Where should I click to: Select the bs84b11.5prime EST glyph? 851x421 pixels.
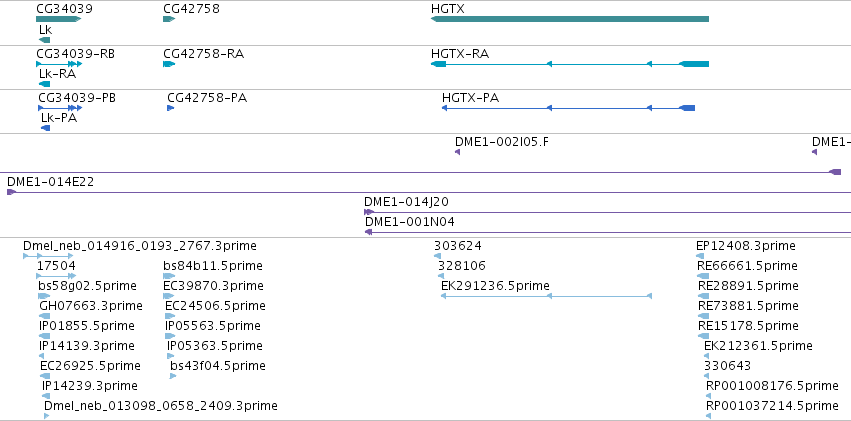click(x=169, y=276)
